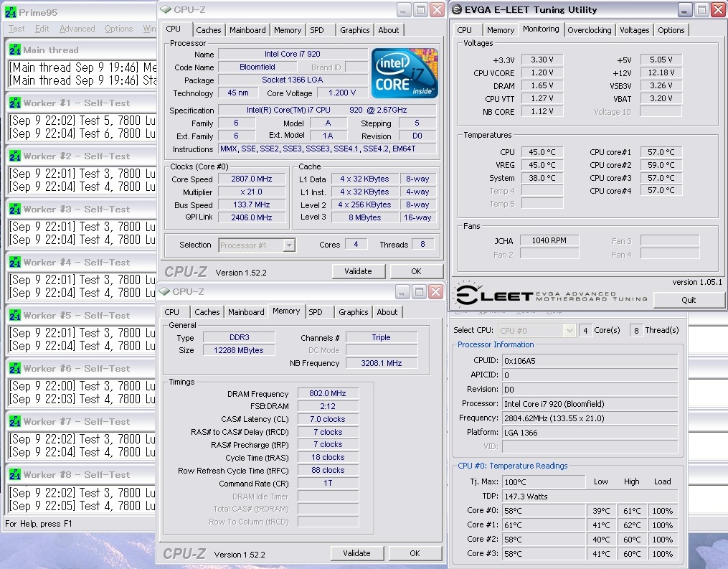
Task: Click the CPUID field showing 0x106A5
Action: point(590,361)
